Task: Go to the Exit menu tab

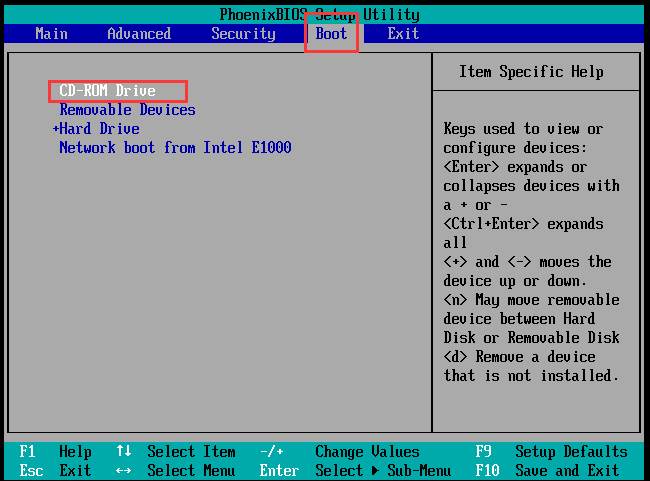Action: (x=403, y=34)
